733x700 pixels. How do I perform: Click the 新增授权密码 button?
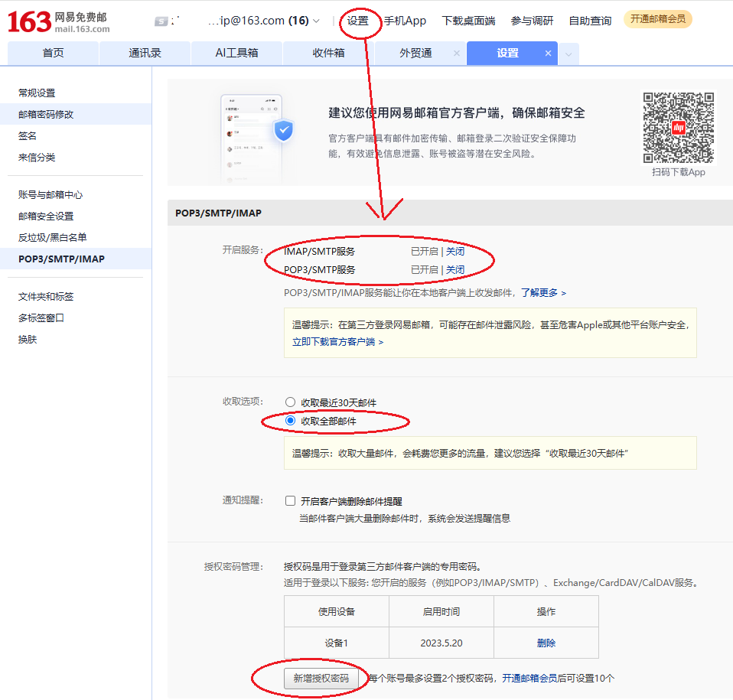pos(321,679)
